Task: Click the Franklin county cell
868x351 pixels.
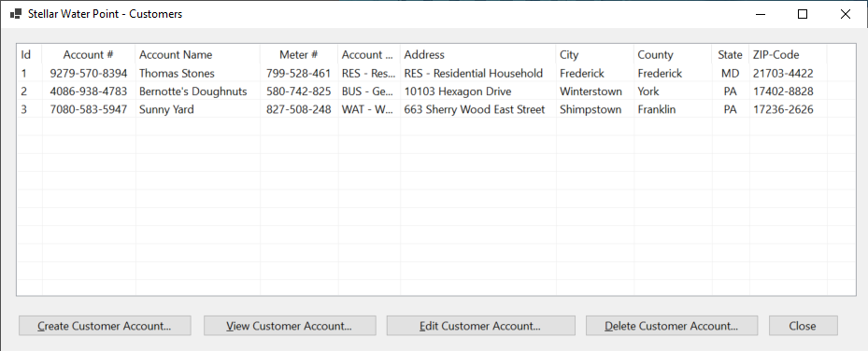Action: point(657,109)
